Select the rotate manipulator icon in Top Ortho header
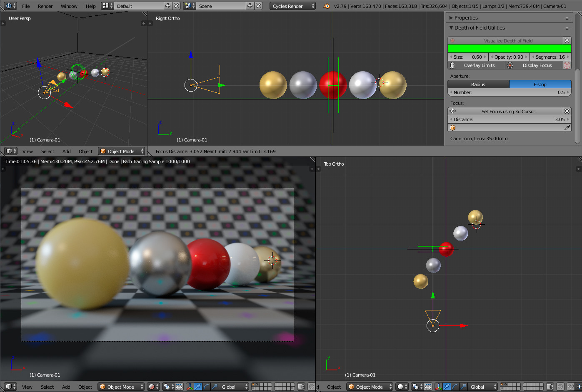582x392 pixels. (x=455, y=387)
